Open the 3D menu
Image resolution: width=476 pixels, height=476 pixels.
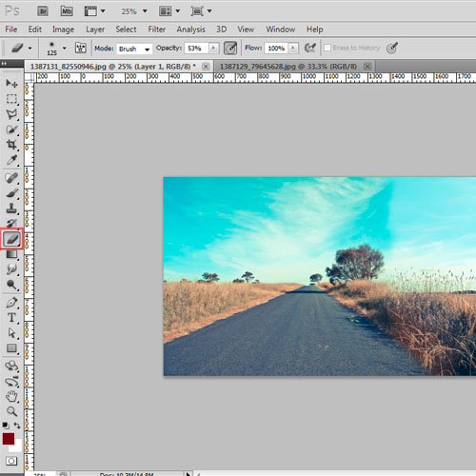coord(222,30)
